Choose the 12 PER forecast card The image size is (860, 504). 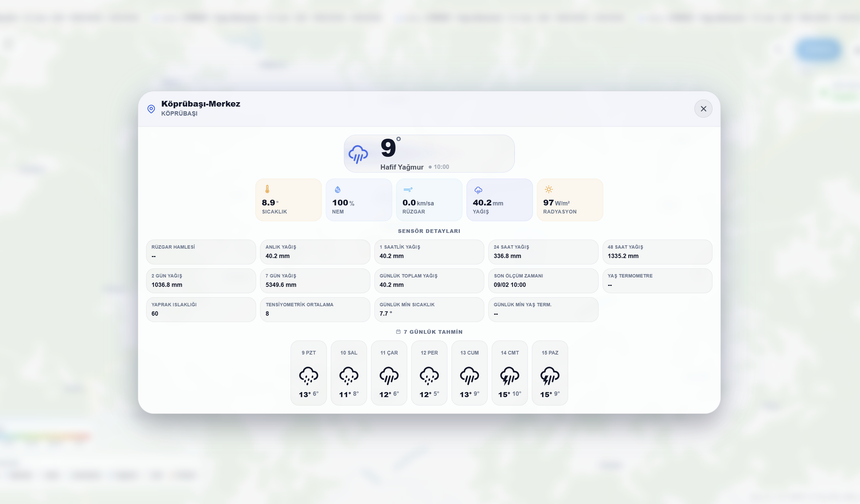429,373
